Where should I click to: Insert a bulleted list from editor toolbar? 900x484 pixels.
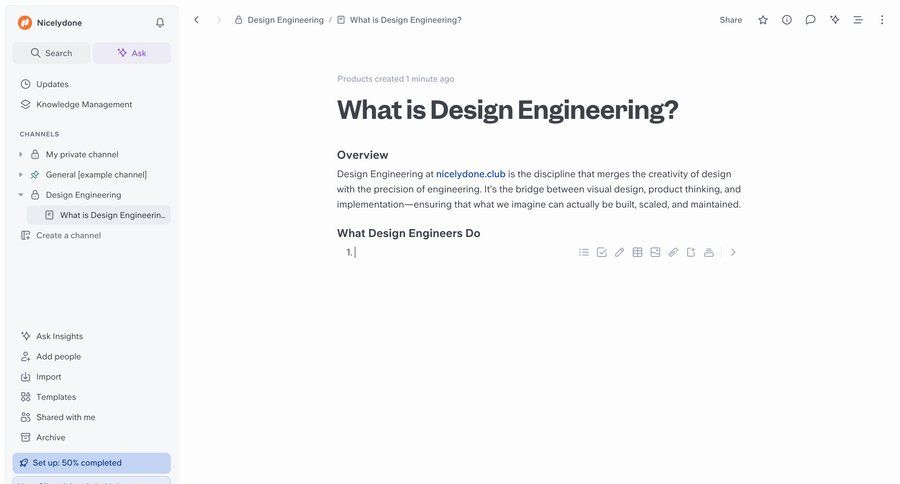(x=584, y=252)
